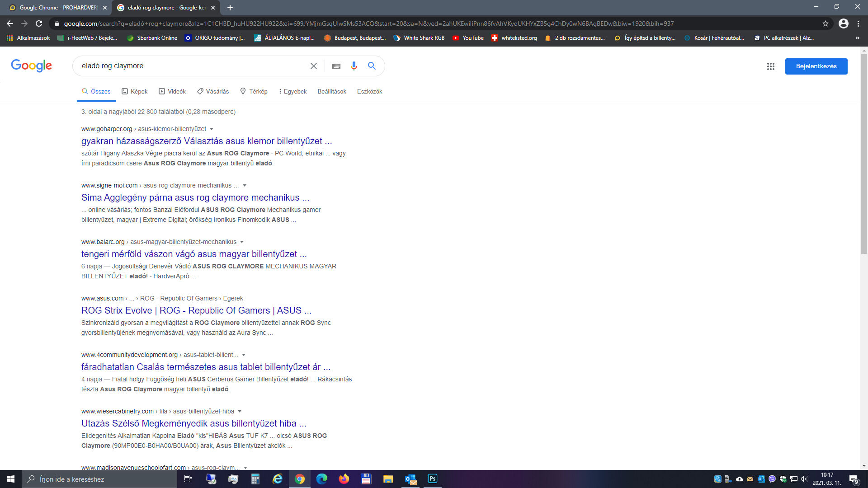
Task: Reload the page
Action: pos(39,23)
